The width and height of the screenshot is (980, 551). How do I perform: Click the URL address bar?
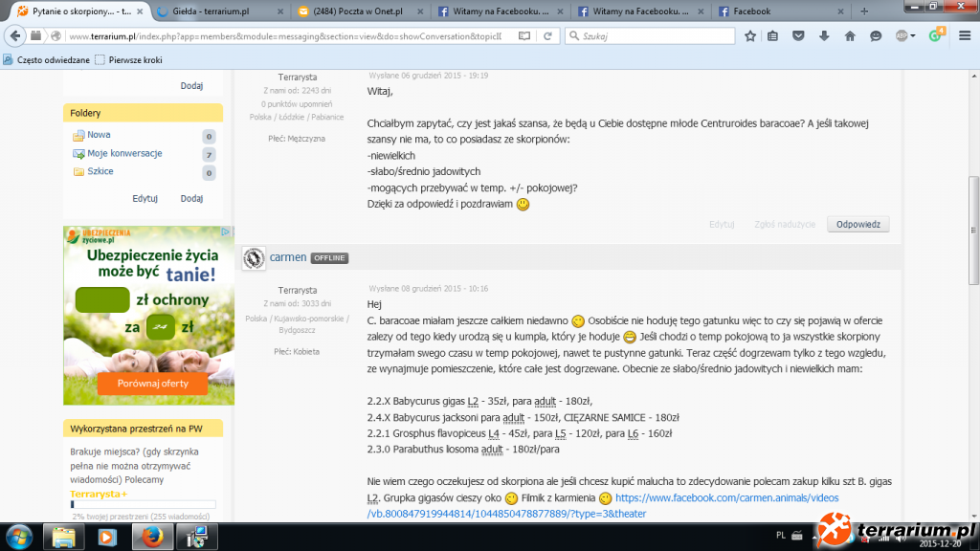[285, 36]
